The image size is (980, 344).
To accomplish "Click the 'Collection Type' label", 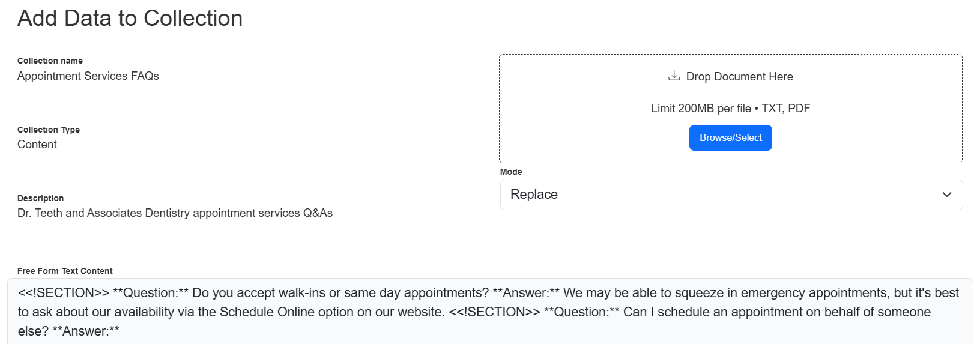I will [48, 130].
